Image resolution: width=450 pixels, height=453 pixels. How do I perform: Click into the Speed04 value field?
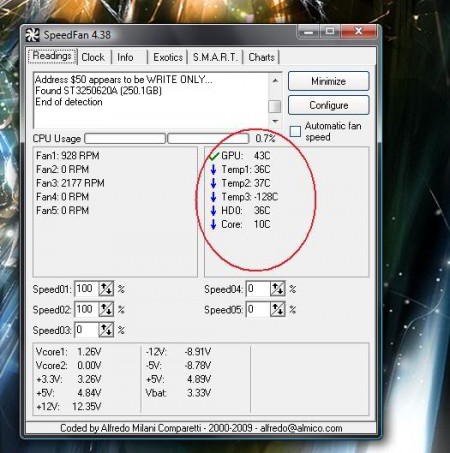point(258,289)
